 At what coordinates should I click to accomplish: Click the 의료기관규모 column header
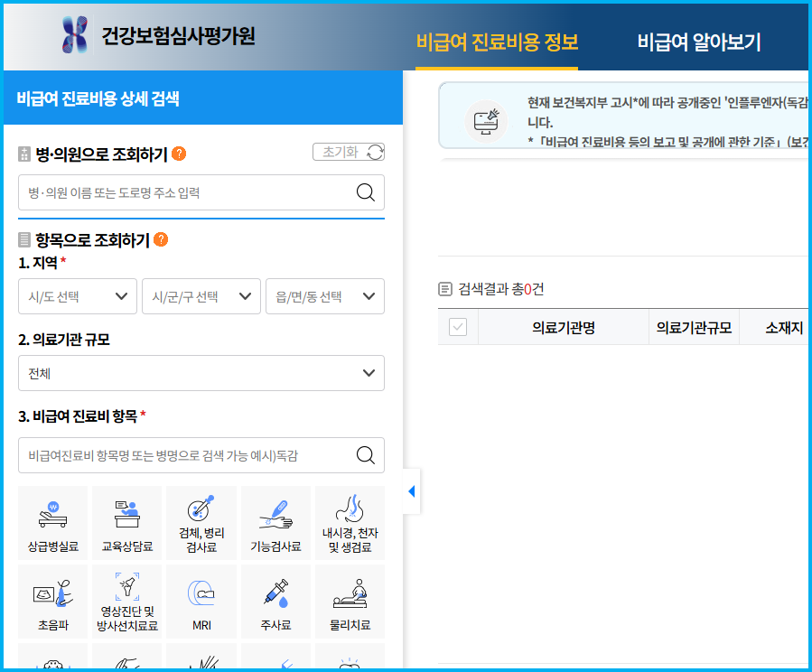coord(694,327)
